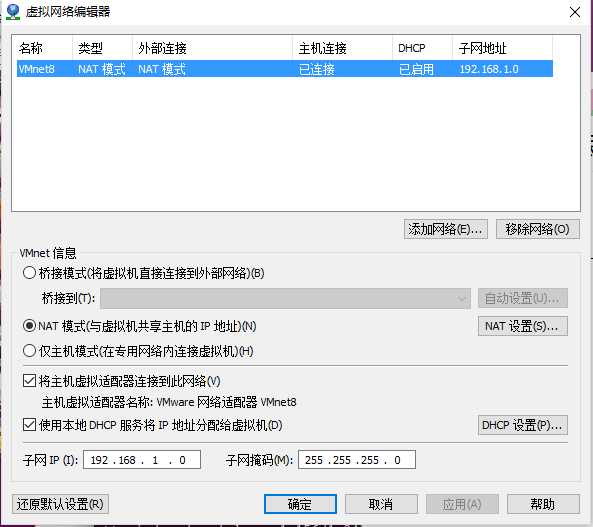This screenshot has width=593, height=527.
Task: Click the 已连接 host connection cell
Action: click(317, 69)
